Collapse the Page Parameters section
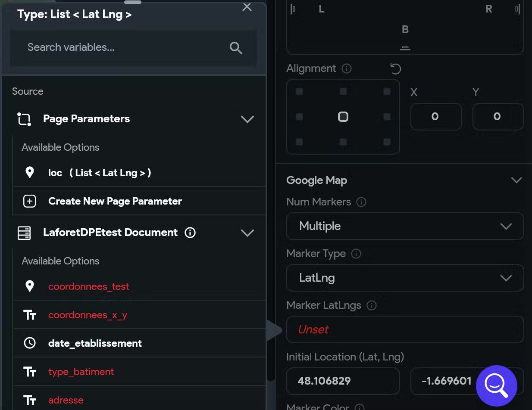 coord(247,119)
